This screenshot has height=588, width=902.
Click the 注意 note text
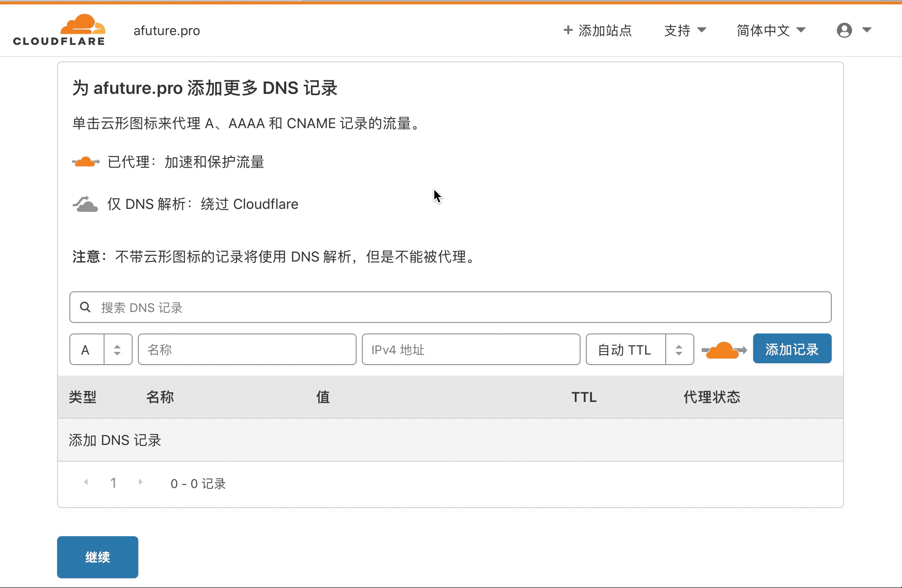[x=275, y=257]
